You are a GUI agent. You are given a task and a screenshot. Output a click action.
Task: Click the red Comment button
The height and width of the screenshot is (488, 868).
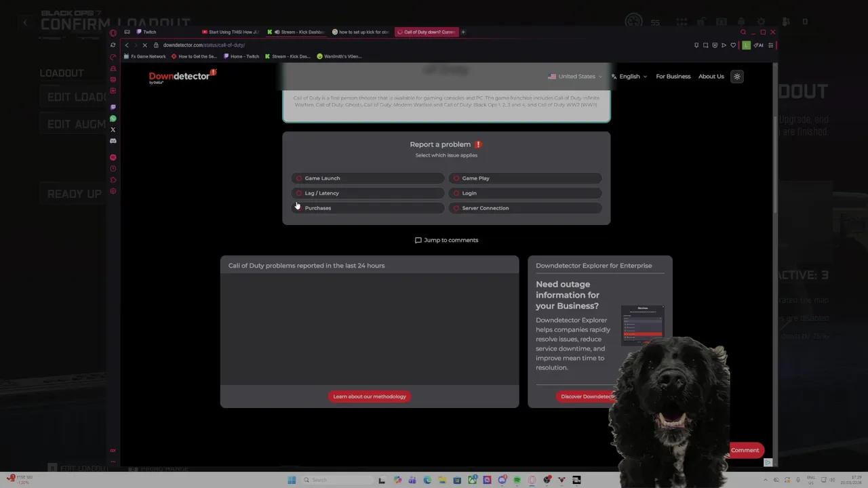(x=745, y=450)
